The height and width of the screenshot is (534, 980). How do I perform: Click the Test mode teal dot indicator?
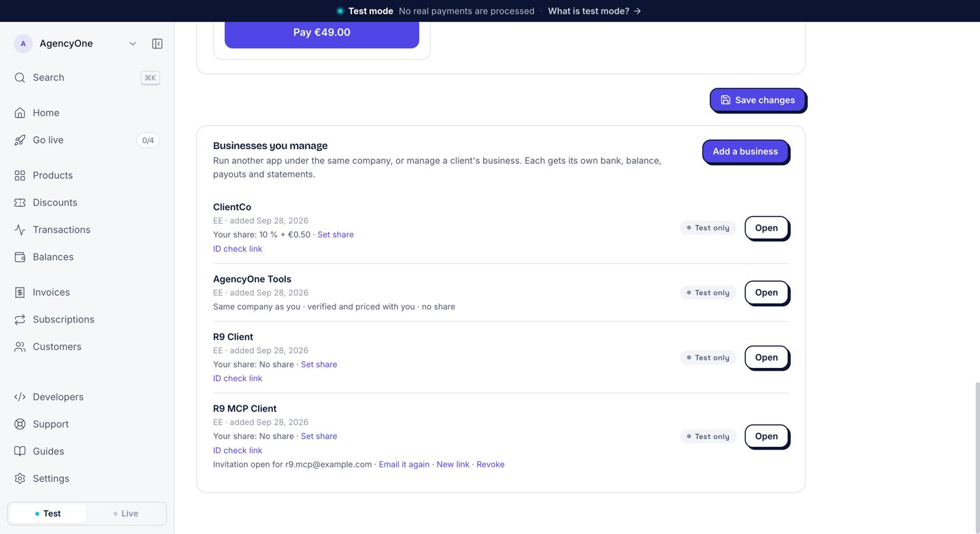click(x=340, y=11)
